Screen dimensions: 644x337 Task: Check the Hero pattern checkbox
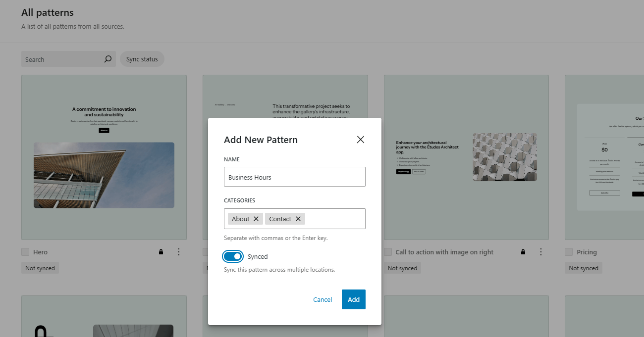click(x=25, y=252)
